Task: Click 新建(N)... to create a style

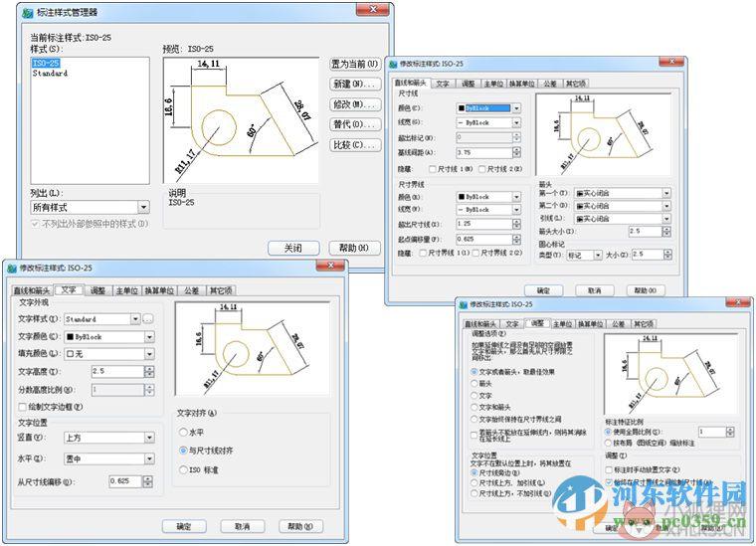Action: [x=355, y=84]
